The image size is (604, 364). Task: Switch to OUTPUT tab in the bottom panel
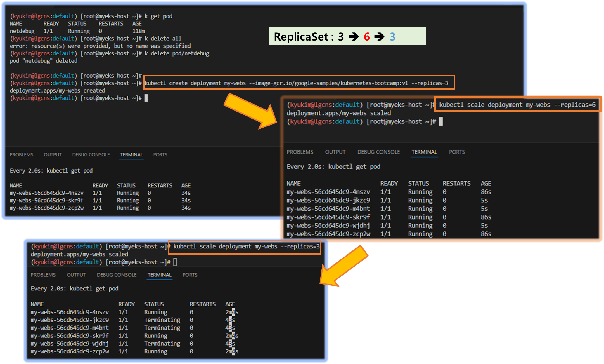point(76,275)
